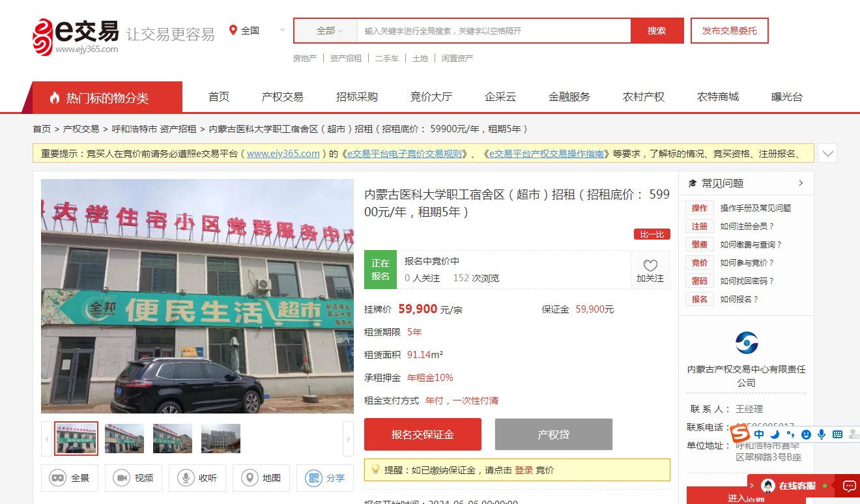Viewport: 860px width, 504px height.
Task: Click the next thumbnail arrow
Action: click(x=349, y=438)
